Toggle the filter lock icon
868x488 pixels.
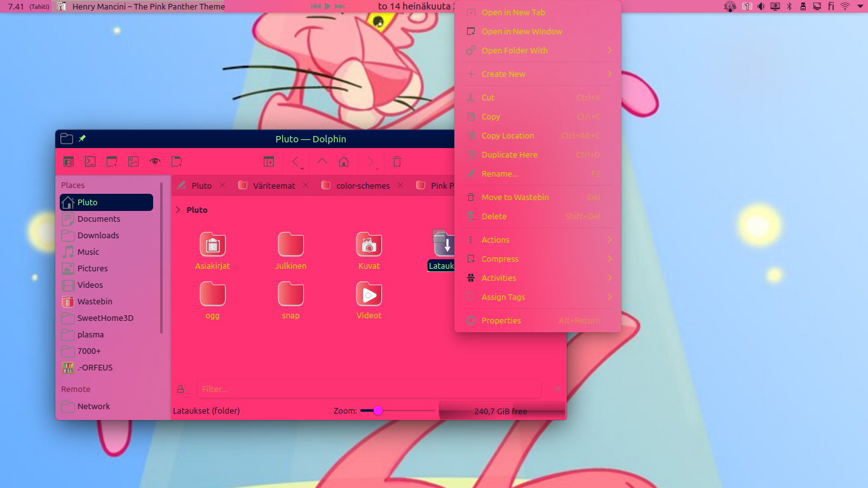coord(181,389)
